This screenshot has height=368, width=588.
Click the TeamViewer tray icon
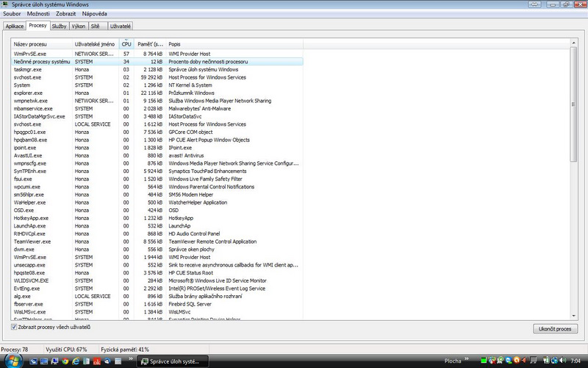(x=508, y=361)
